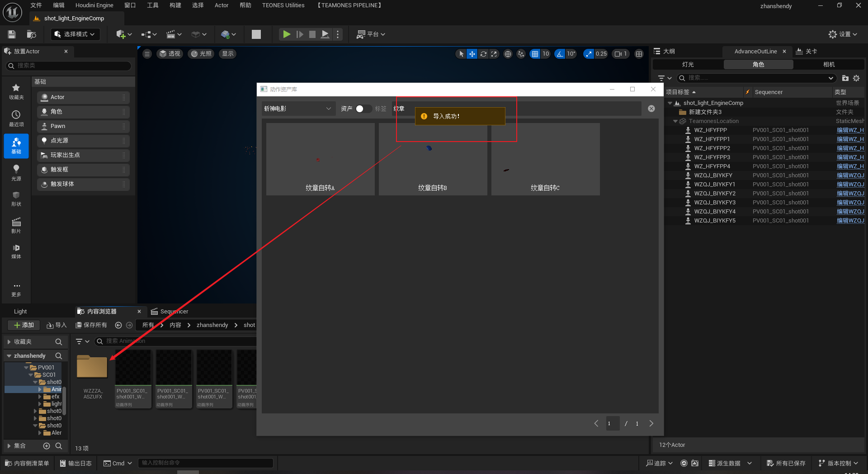Clear the search field with the X icon
Viewport: 868px width, 474px height.
coord(651,109)
